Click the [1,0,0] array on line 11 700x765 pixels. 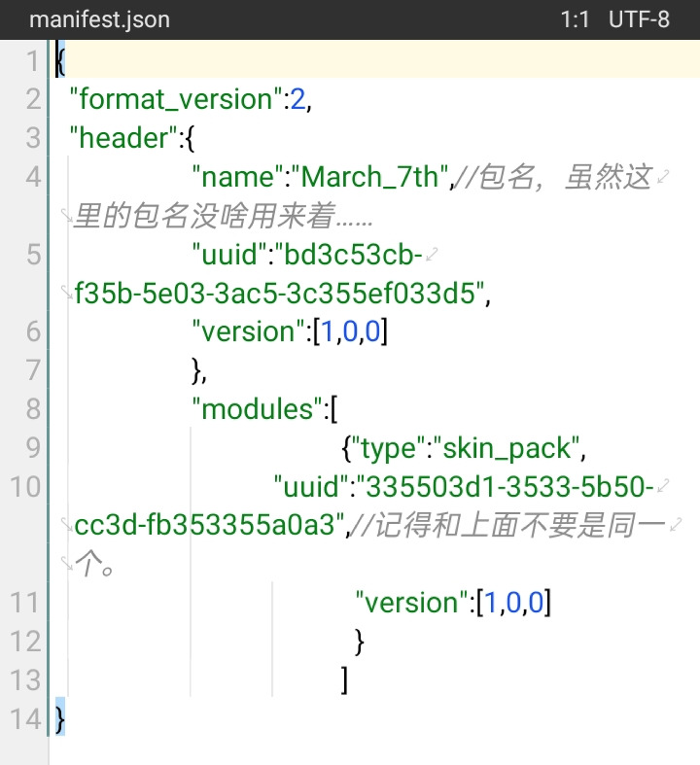point(513,603)
